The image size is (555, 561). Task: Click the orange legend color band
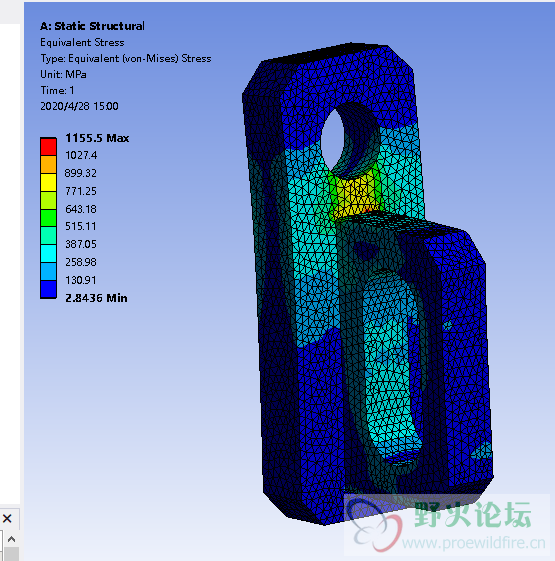(x=48, y=164)
